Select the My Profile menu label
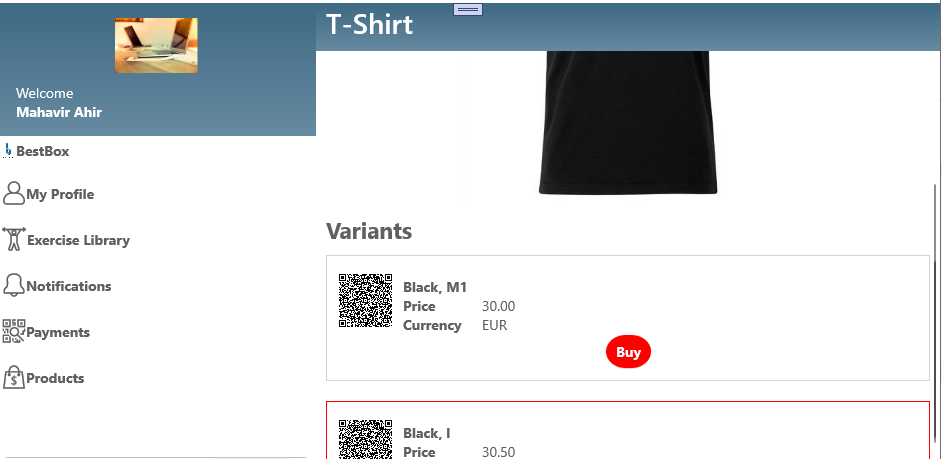The image size is (942, 459). 60,194
